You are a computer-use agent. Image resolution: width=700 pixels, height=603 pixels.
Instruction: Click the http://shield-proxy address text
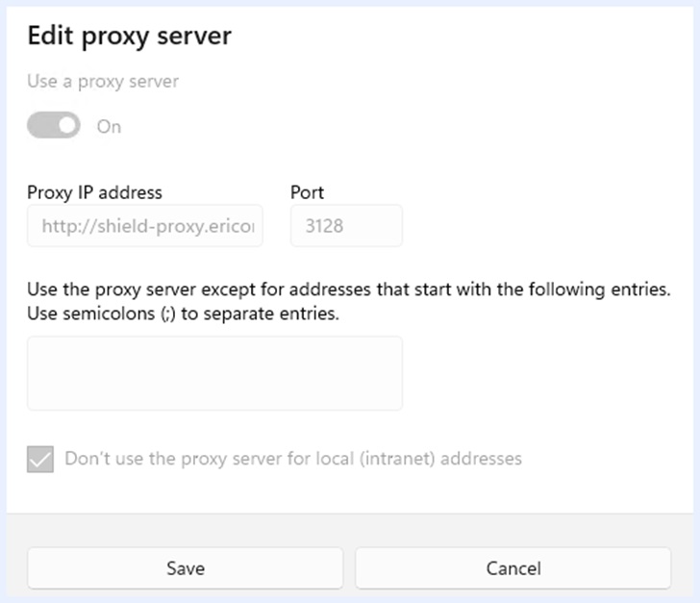click(x=147, y=226)
